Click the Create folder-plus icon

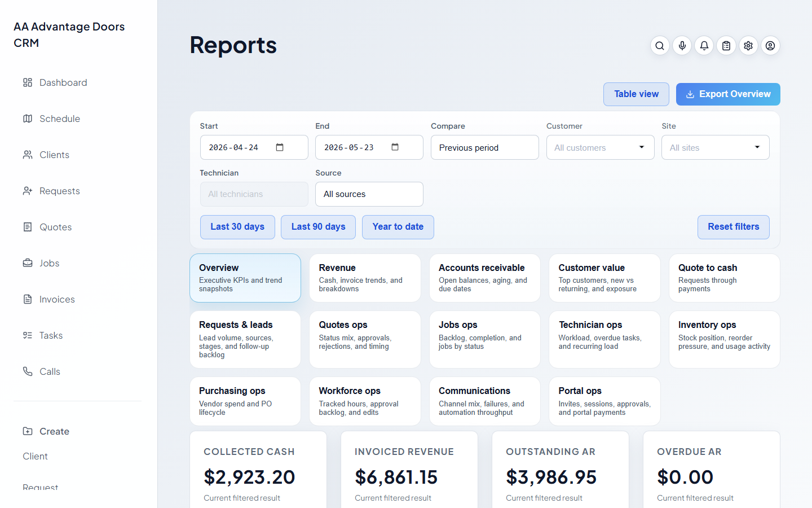pos(28,431)
